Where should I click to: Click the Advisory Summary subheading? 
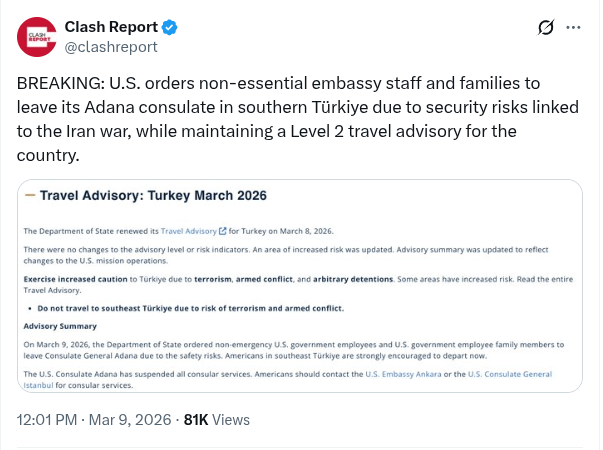pos(61,326)
